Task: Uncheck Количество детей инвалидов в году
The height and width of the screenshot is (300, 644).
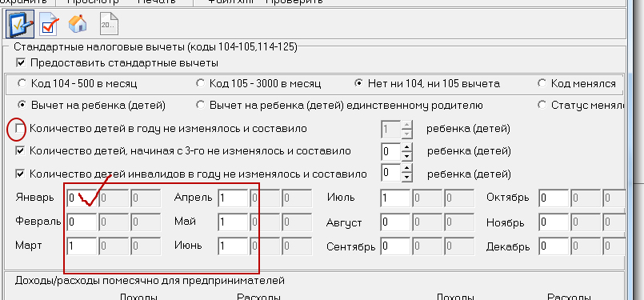Action: [x=20, y=174]
